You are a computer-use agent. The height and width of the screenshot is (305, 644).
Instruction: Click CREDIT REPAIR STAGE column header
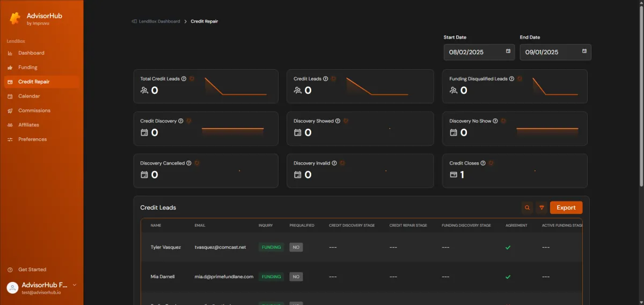pyautogui.click(x=408, y=226)
